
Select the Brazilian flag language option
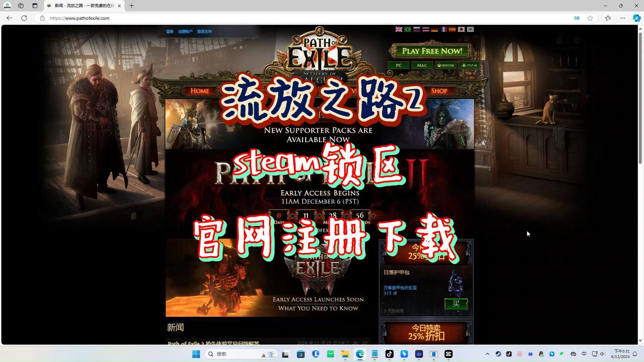tap(408, 29)
